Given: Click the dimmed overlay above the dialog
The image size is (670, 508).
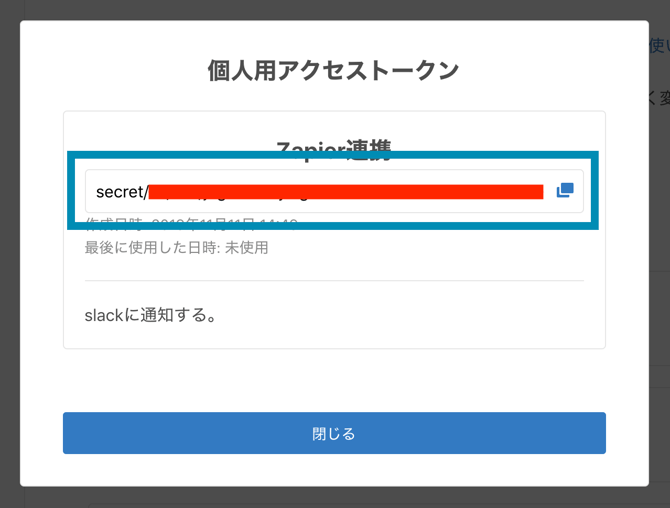Looking at the screenshot, I should click(x=333, y=9).
